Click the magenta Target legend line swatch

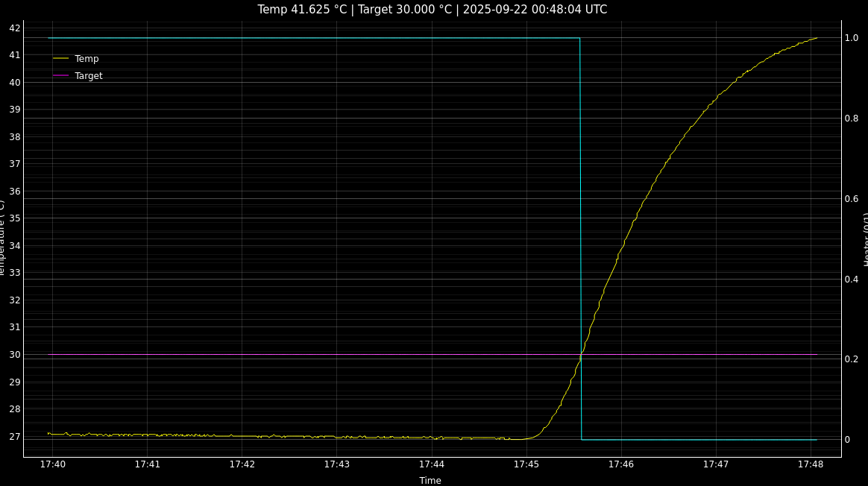pos(60,75)
